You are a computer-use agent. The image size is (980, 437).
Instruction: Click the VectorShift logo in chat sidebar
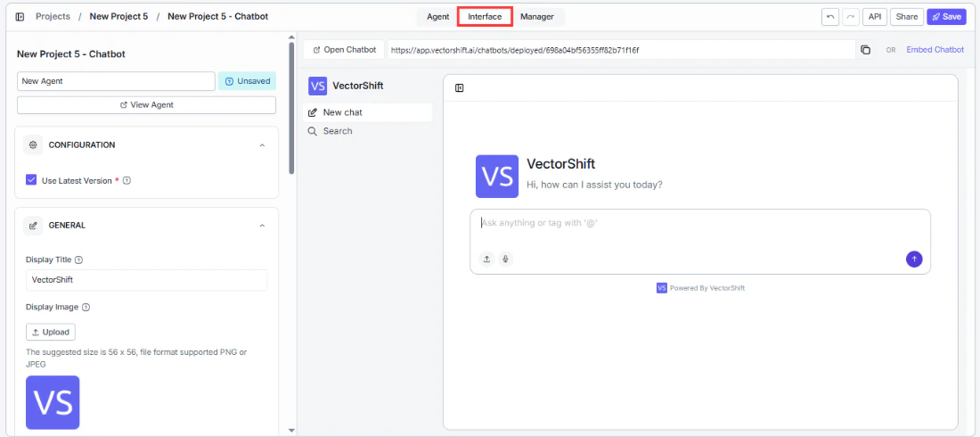[317, 86]
